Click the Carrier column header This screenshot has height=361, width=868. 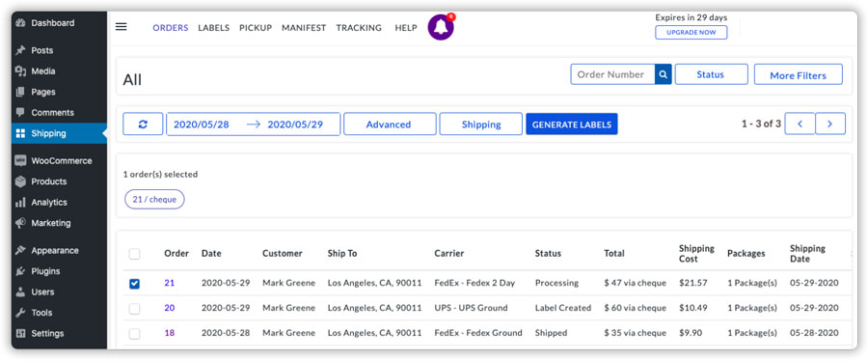pos(448,254)
